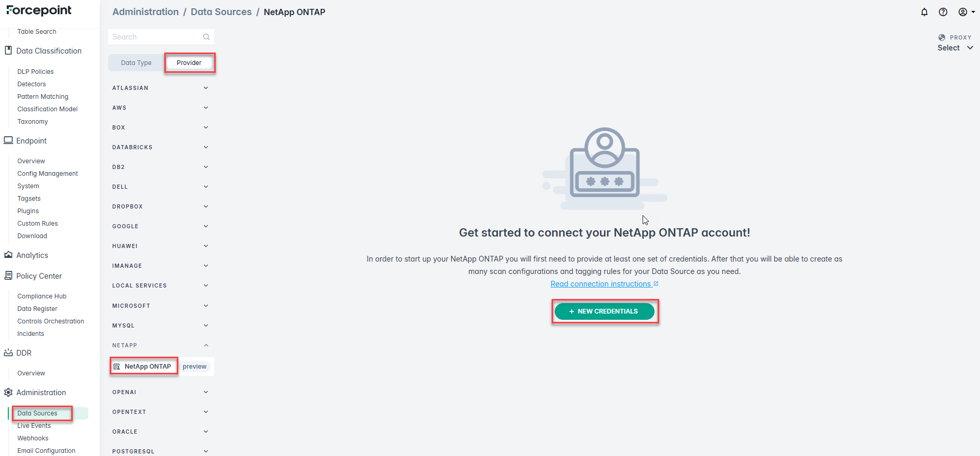Click the Analytics section icon
Screen dimensions: 980x456
click(8, 255)
